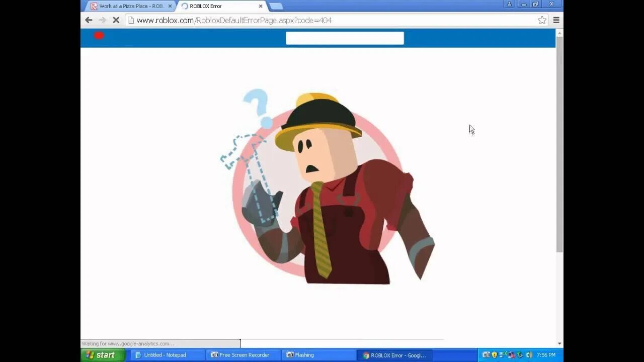Screen dimensions: 644x362
Task: Close the Work at a Pizza Place tab
Action: pyautogui.click(x=170, y=6)
